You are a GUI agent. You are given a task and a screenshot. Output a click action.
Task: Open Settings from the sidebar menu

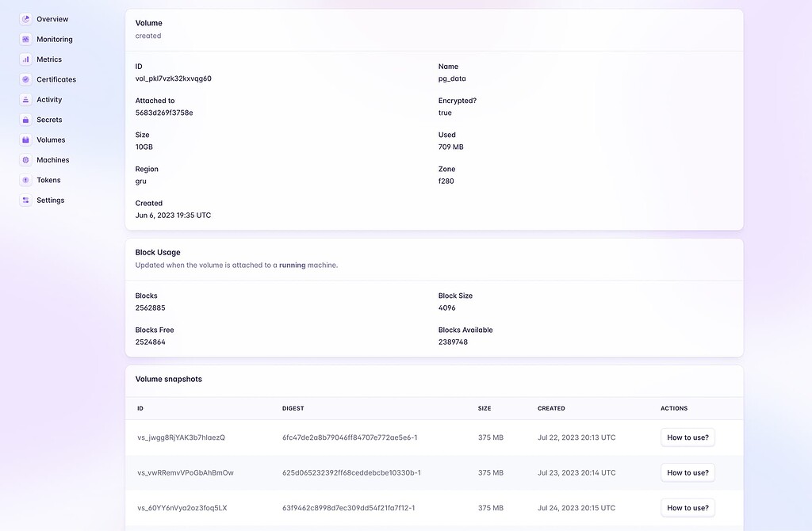(50, 200)
